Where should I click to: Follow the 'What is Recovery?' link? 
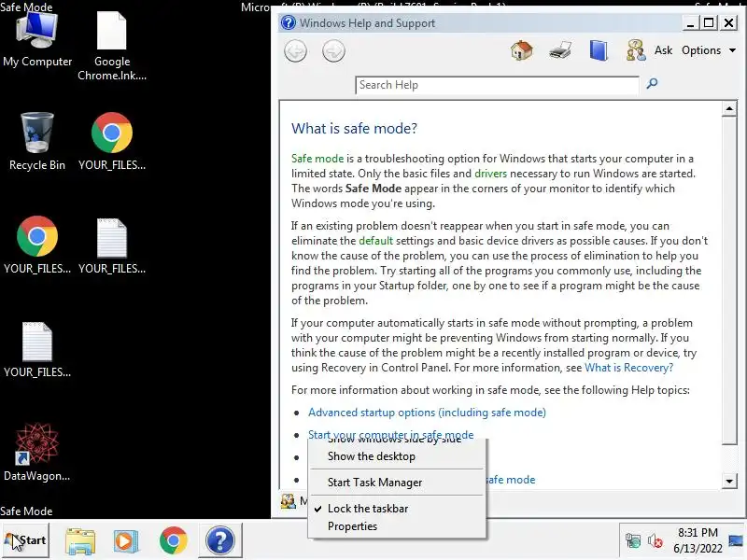pos(628,368)
